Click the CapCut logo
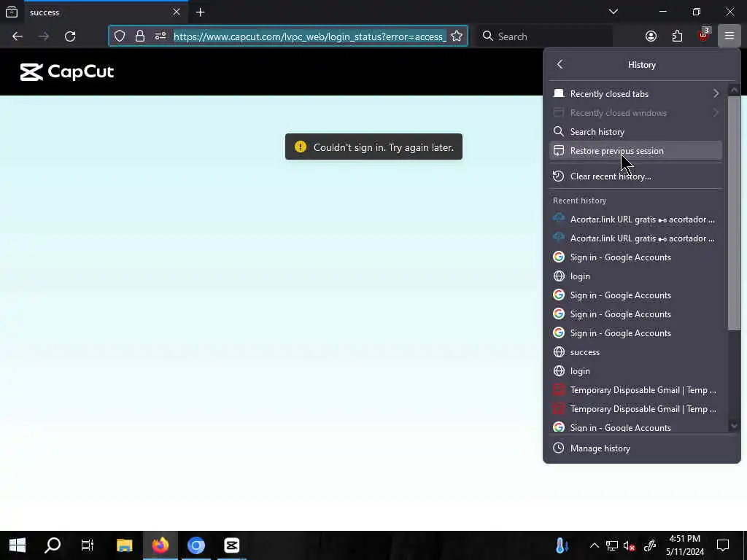 (67, 72)
